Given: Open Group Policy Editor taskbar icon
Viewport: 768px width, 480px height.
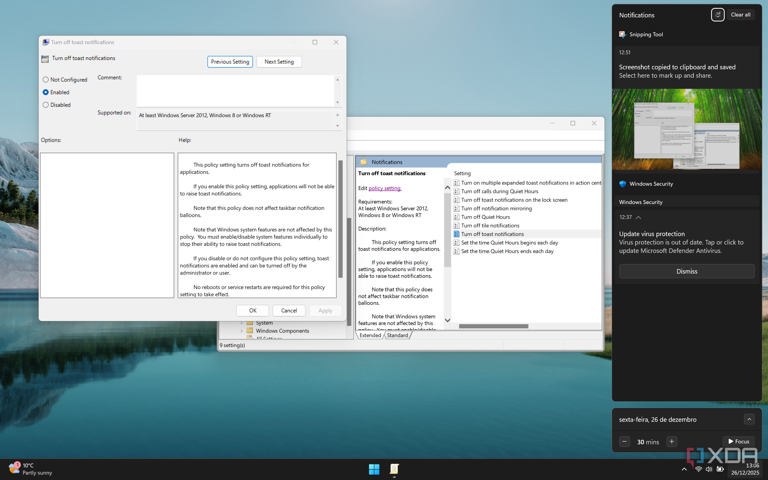Looking at the screenshot, I should (394, 469).
